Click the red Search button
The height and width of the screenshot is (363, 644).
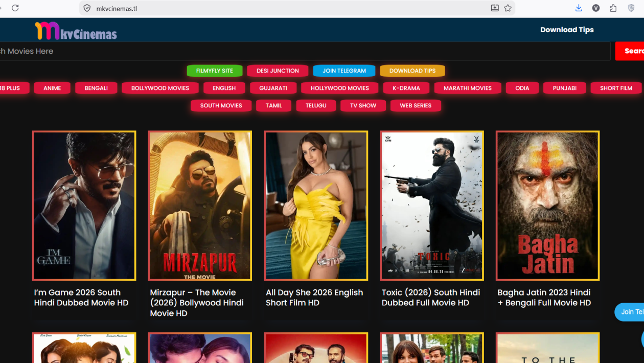coord(630,51)
